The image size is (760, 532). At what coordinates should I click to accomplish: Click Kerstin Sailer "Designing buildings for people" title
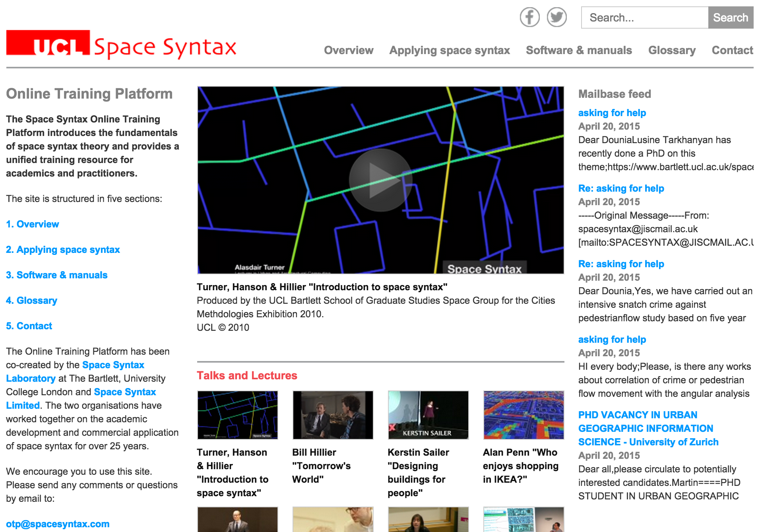tap(418, 473)
